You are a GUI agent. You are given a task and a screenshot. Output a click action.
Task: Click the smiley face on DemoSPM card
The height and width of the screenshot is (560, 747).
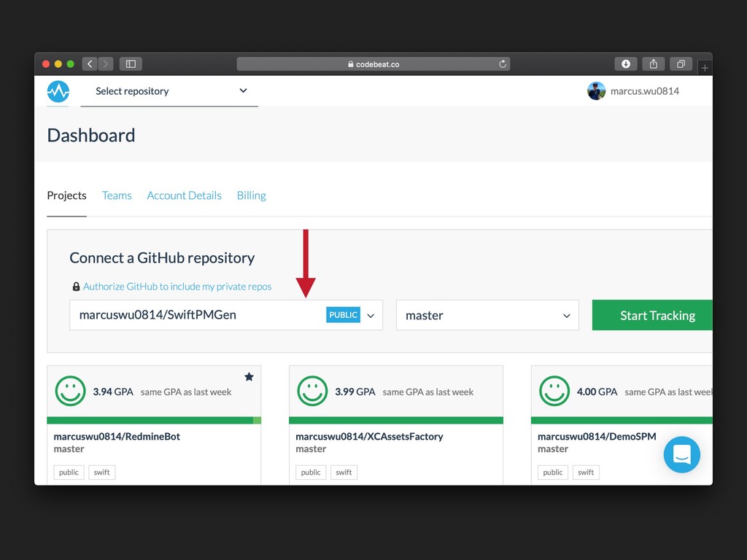click(x=554, y=391)
